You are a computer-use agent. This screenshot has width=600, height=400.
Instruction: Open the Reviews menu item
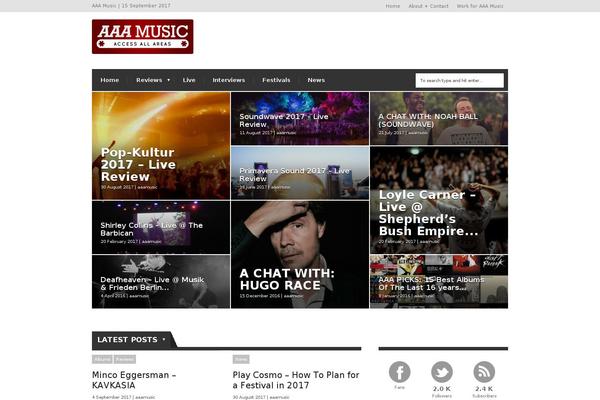149,80
